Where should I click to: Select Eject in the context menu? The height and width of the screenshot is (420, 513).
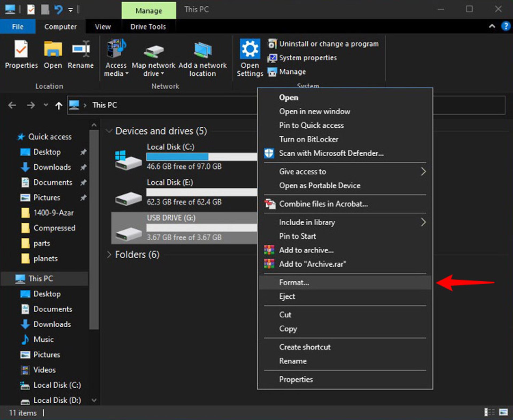287,296
